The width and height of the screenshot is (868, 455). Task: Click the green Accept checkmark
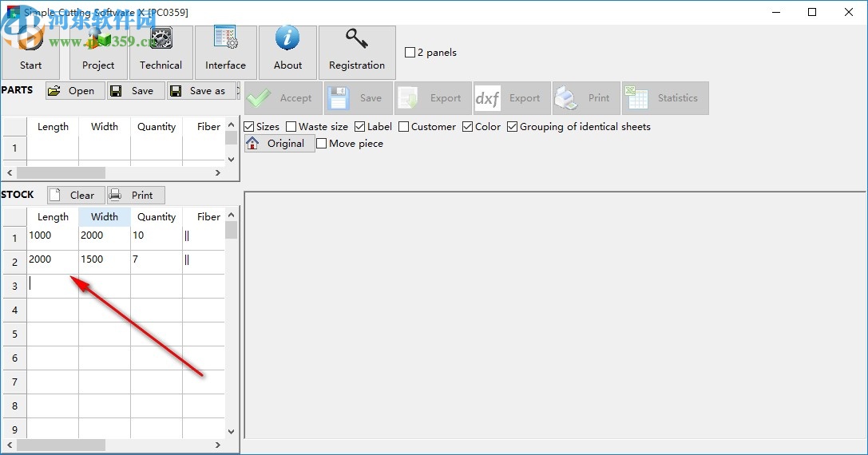click(x=283, y=98)
